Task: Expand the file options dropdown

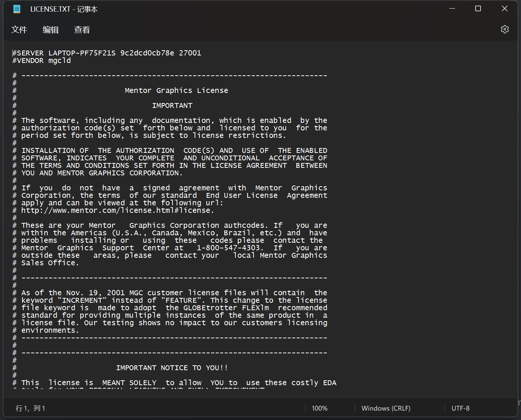Action: (19, 30)
